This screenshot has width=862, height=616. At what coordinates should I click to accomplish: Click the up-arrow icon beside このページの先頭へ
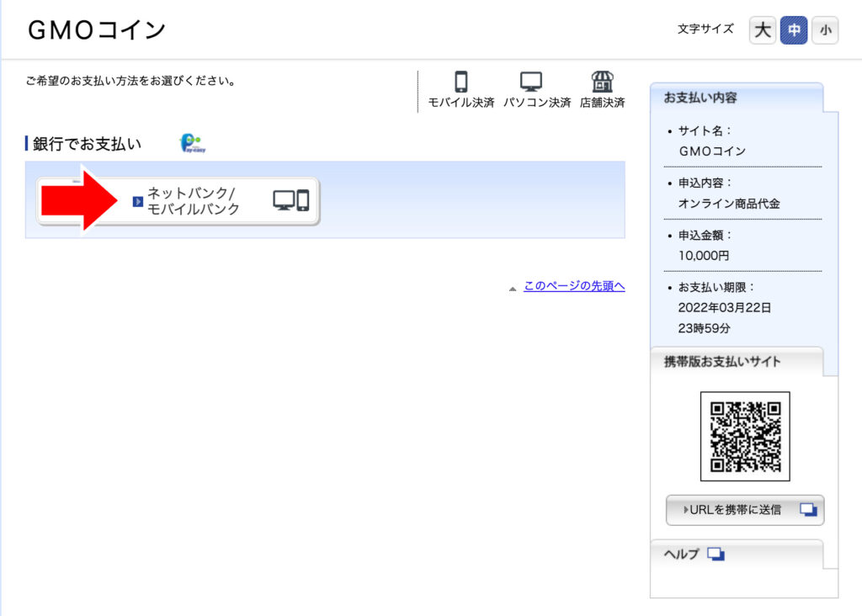pyautogui.click(x=513, y=289)
